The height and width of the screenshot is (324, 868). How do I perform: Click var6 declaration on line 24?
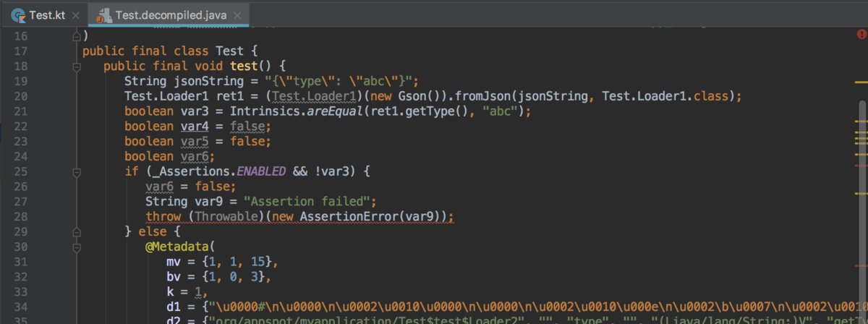(x=195, y=157)
